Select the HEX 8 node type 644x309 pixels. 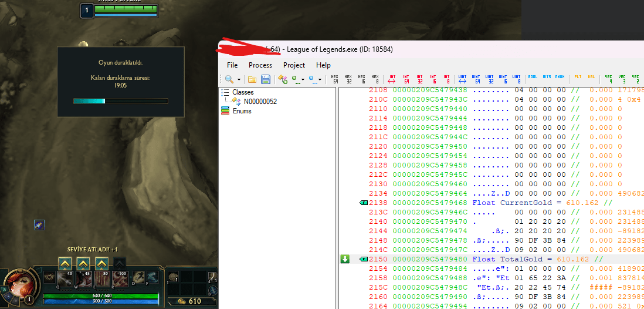(375, 79)
